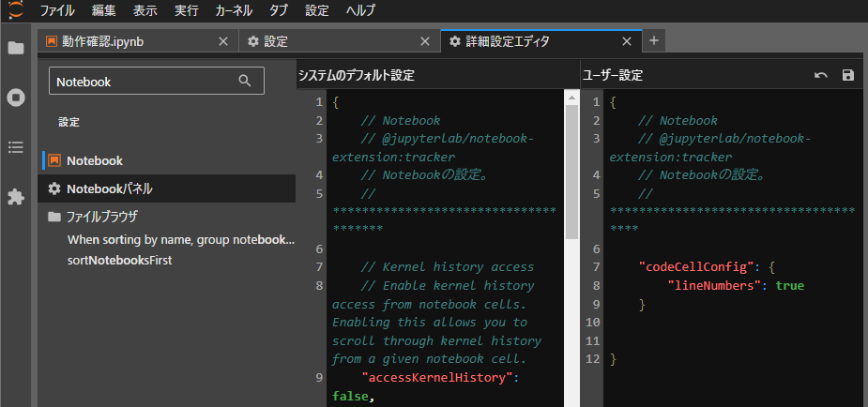The height and width of the screenshot is (407, 868).
Task: Open the 表示 menu
Action: pos(145,10)
